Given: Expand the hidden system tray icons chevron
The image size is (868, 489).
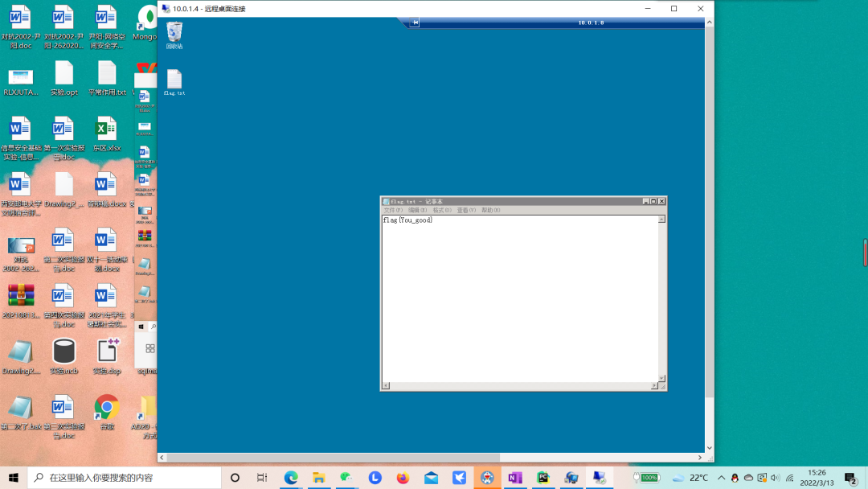Looking at the screenshot, I should (x=721, y=478).
